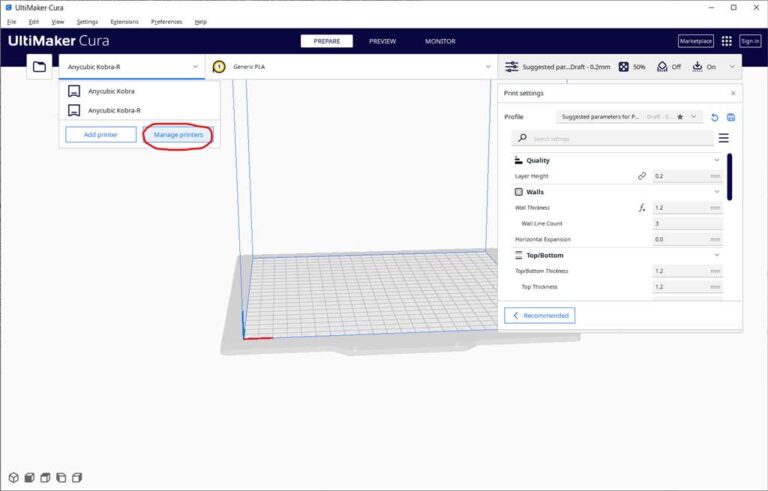This screenshot has height=491, width=768.
Task: Open the Help menu
Action: point(201,22)
